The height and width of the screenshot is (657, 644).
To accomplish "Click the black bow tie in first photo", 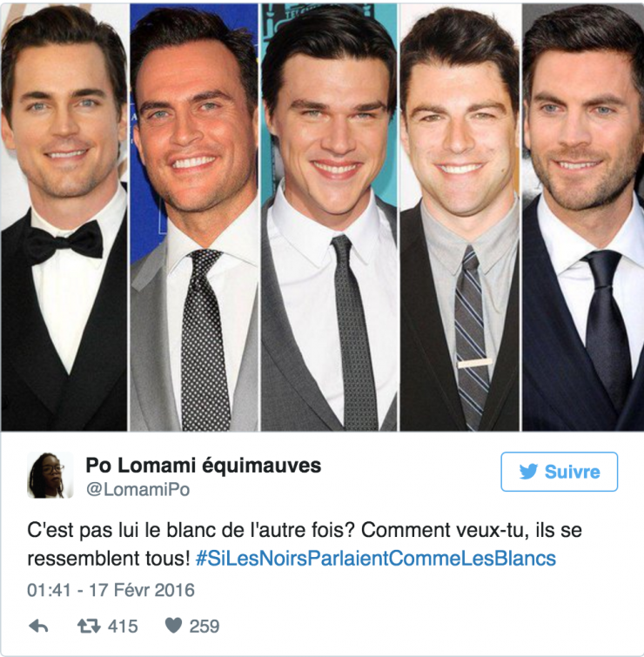I will coord(64,242).
